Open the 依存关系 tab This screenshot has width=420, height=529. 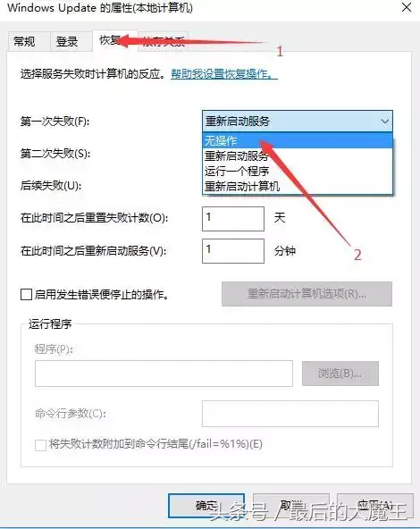click(x=163, y=42)
